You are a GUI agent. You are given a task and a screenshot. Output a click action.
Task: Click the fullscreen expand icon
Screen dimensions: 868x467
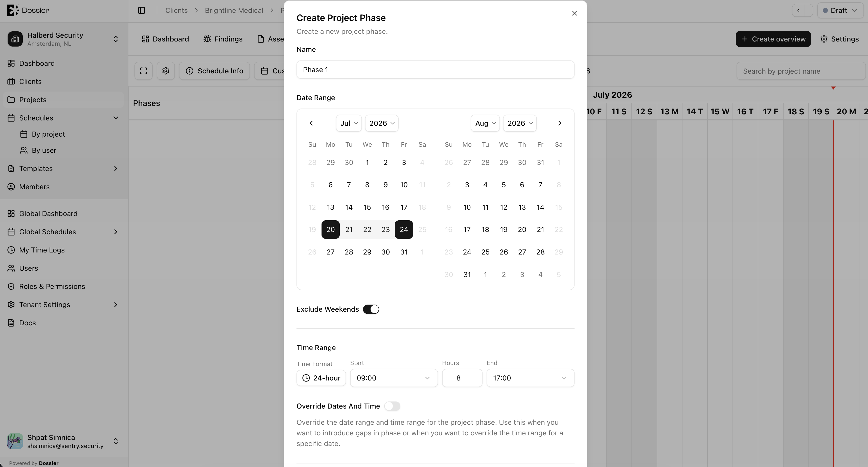pos(144,71)
